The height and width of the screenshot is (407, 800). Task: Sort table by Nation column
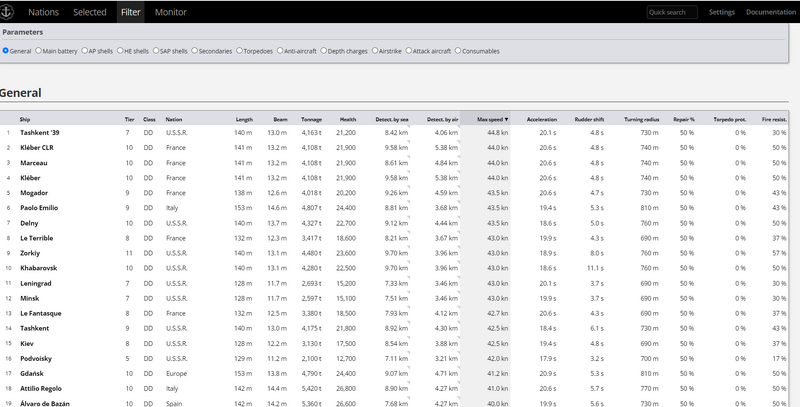pos(173,119)
